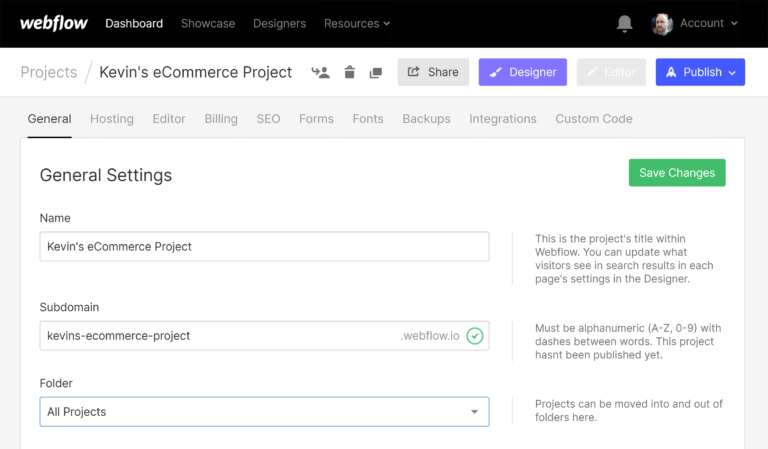Viewport: 768px width, 449px height.
Task: Expand the Folder All Projects dropdown
Action: (264, 412)
